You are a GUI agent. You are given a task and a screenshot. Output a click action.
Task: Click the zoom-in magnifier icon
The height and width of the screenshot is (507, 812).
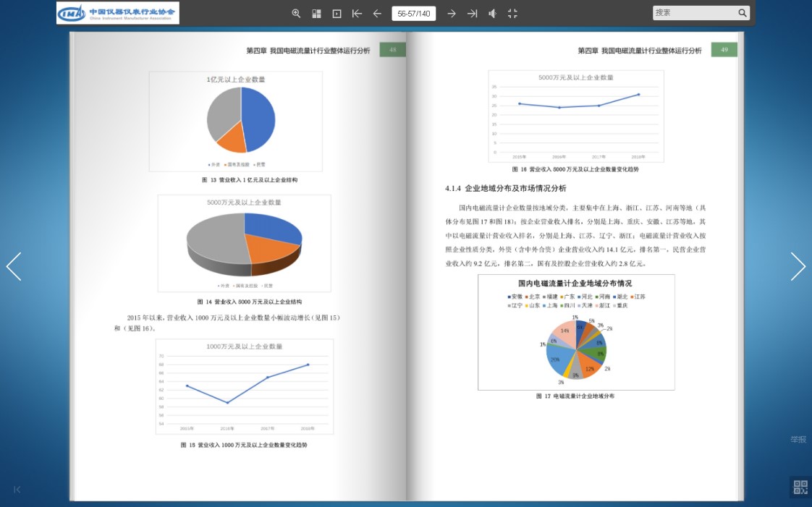point(296,14)
